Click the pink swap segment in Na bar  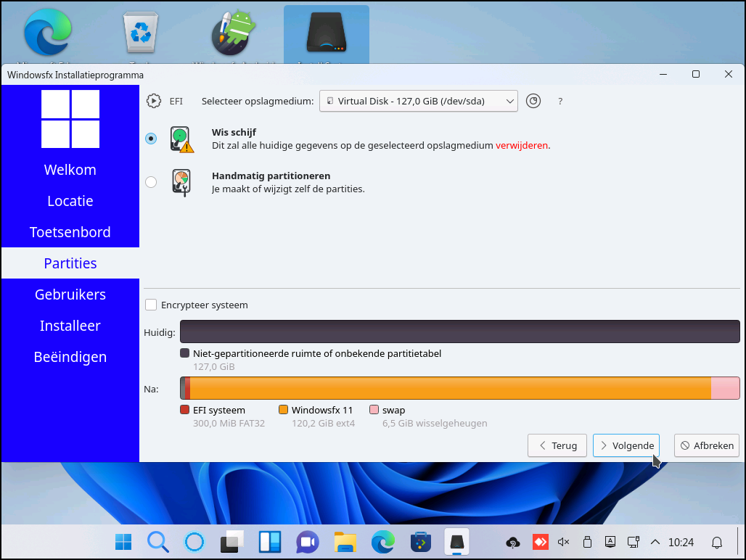pyautogui.click(x=726, y=388)
